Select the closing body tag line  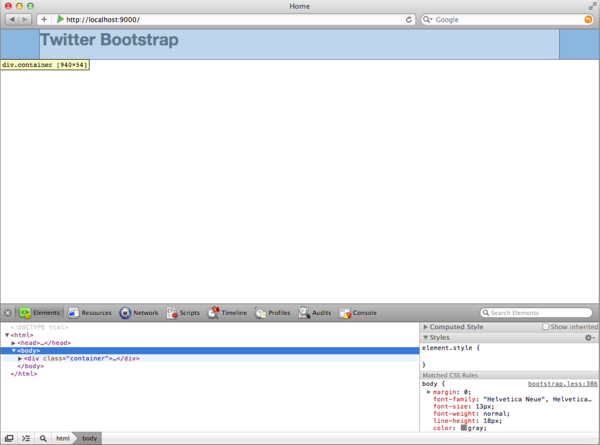click(x=30, y=366)
